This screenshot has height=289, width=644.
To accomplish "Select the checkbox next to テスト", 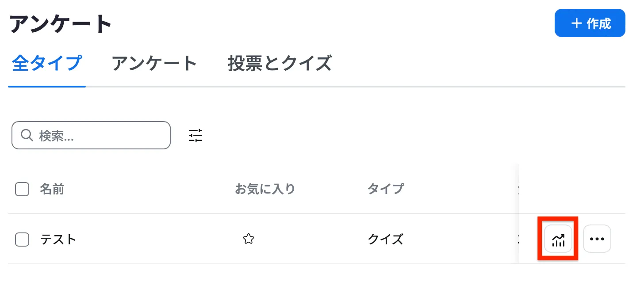I will (x=22, y=239).
